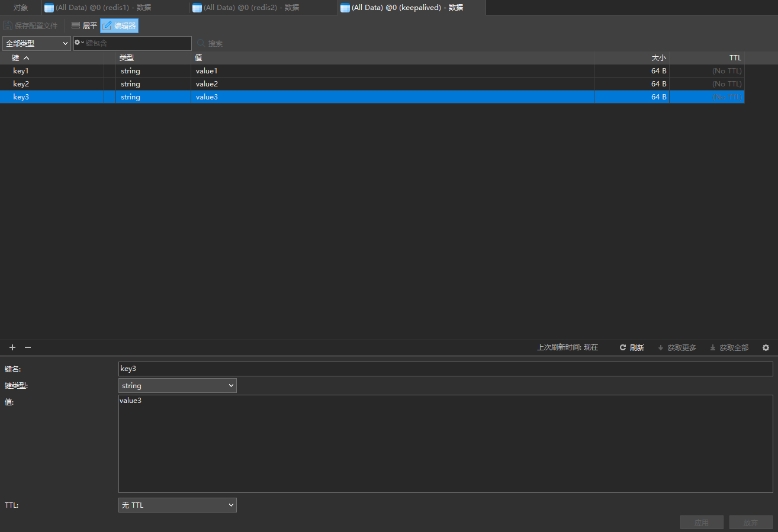Click the refresh icon labeled 刷新
778x532 pixels.
coord(632,347)
